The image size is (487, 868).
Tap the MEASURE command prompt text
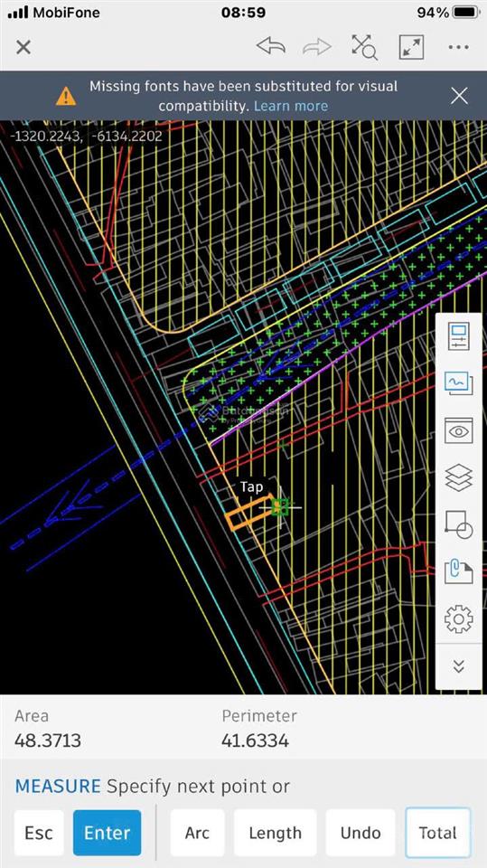point(152,786)
